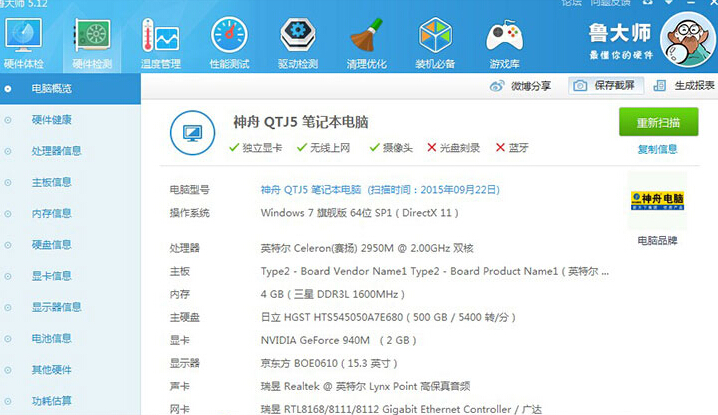Open 游戏库 gamepad icon

point(504,36)
